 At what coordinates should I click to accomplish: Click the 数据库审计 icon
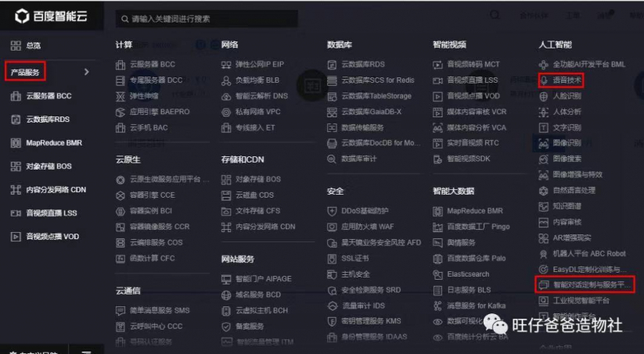point(332,159)
